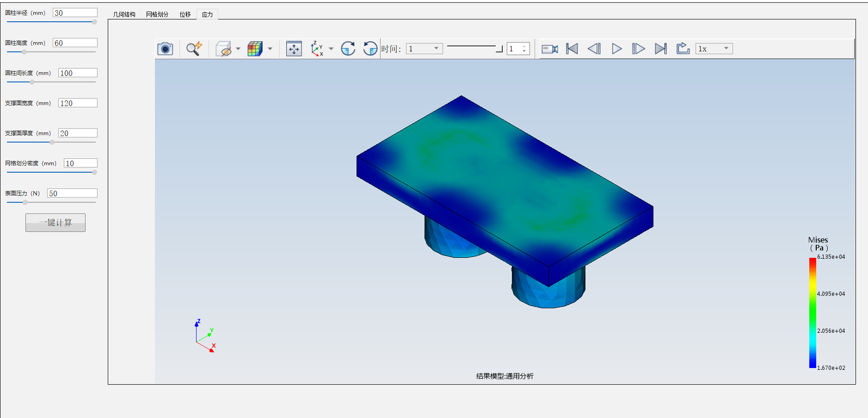868x418 pixels.
Task: Open the arrow beside visibility box icon
Action: pyautogui.click(x=238, y=49)
